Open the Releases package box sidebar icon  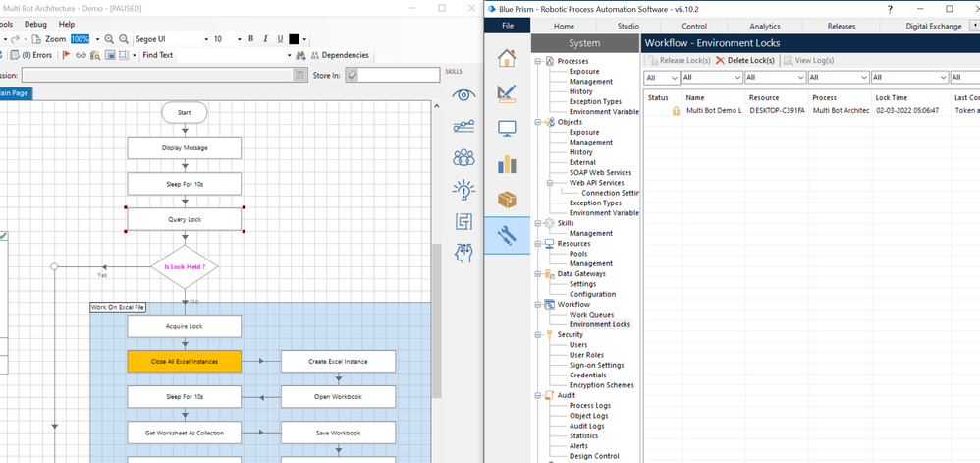click(507, 200)
